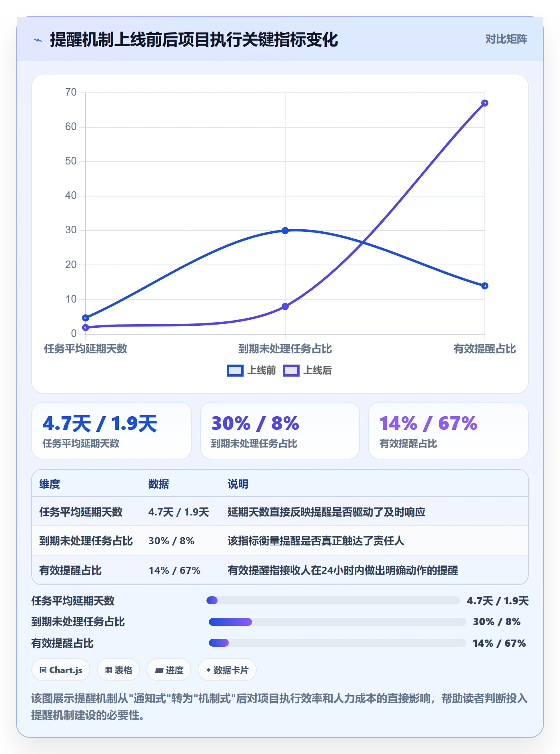Click the y-axis value 70
Image resolution: width=560 pixels, height=754 pixels.
pos(71,92)
